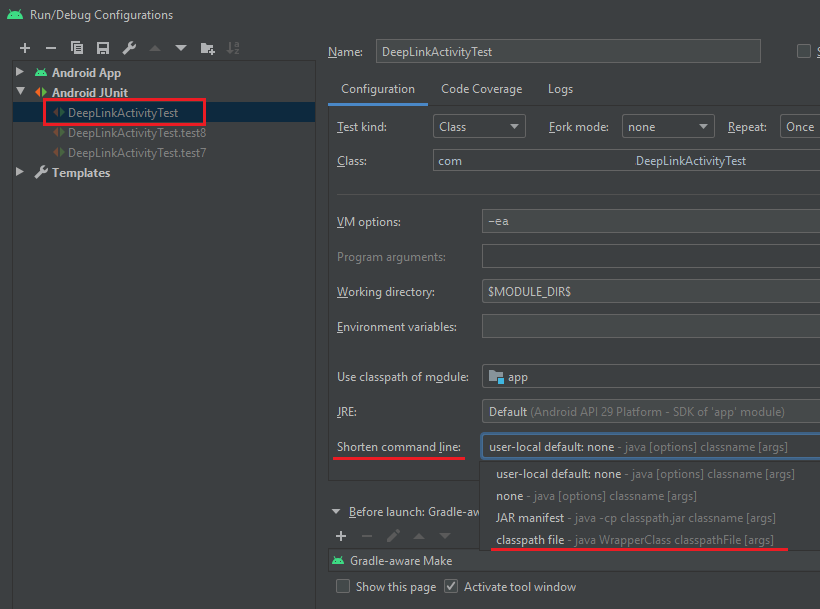This screenshot has height=609, width=820.
Task: Copy the selected run configuration
Action: [x=78, y=47]
